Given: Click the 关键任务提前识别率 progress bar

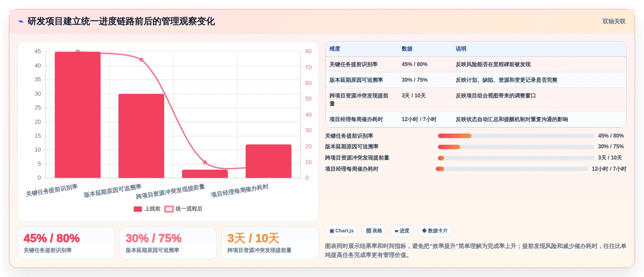Looking at the screenshot, I should coord(516,136).
